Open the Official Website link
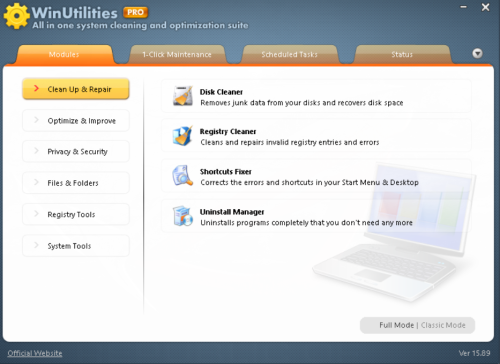The width and height of the screenshot is (500, 364). tap(35, 353)
